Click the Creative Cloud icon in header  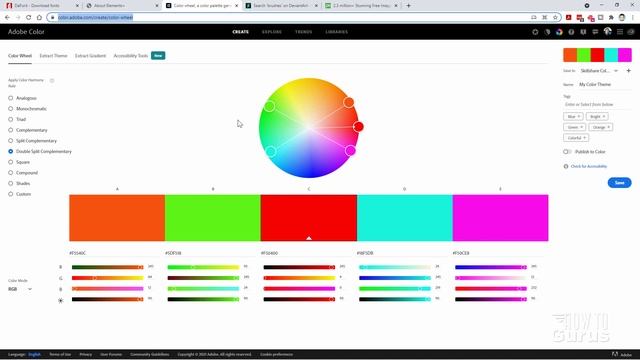[x=631, y=32]
